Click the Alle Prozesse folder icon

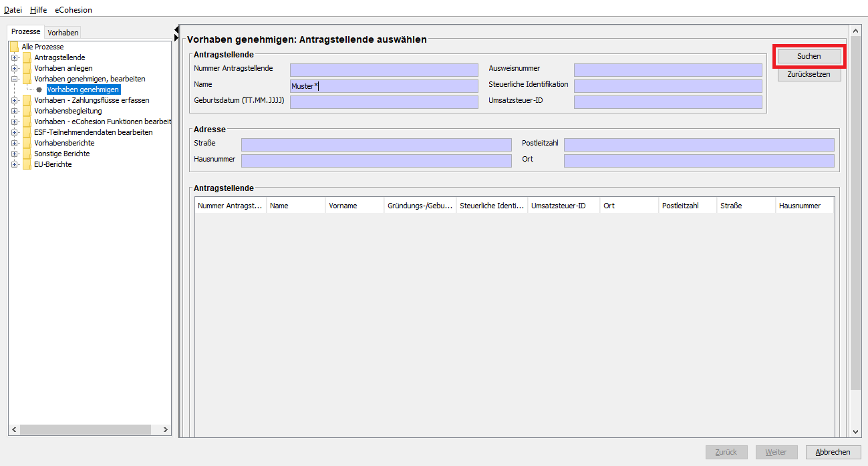point(15,47)
